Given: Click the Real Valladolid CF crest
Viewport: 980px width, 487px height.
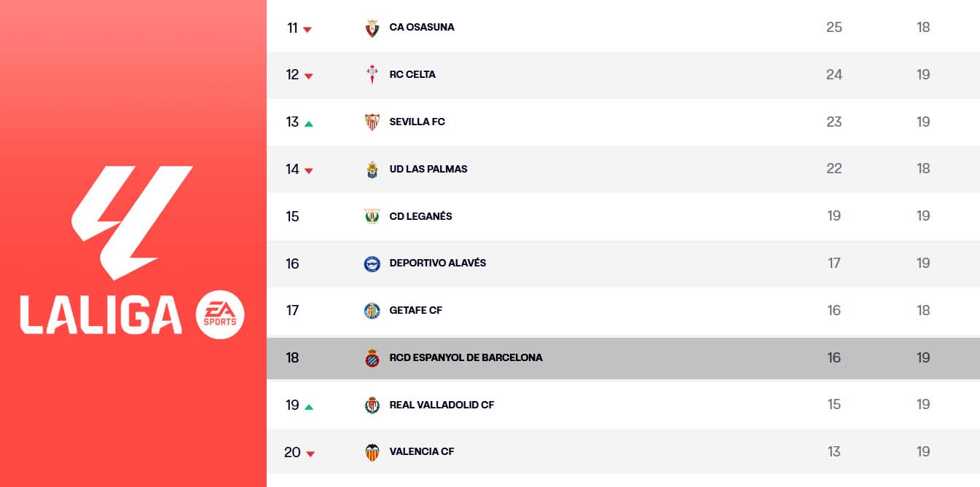Looking at the screenshot, I should [372, 405].
